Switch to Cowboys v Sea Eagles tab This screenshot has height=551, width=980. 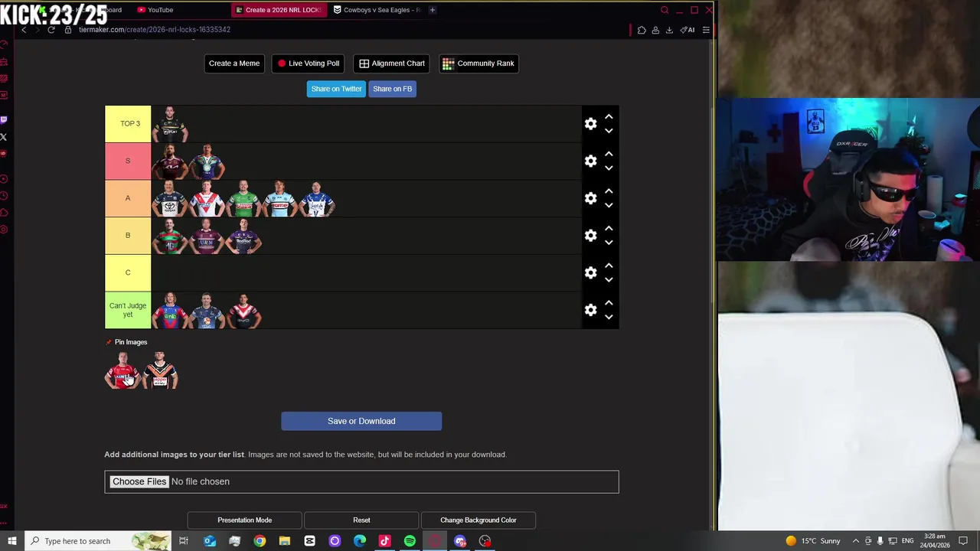pos(377,10)
